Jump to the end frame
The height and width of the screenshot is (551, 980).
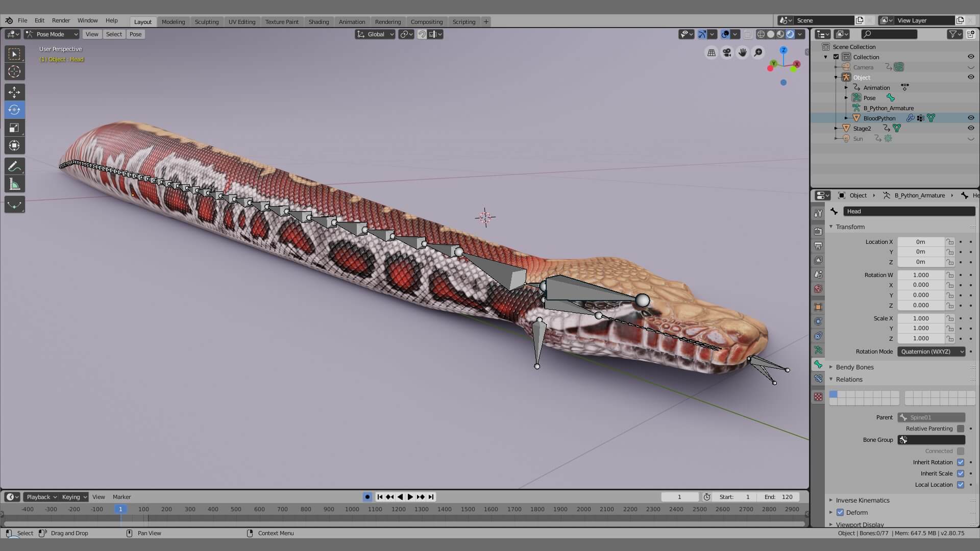431,497
